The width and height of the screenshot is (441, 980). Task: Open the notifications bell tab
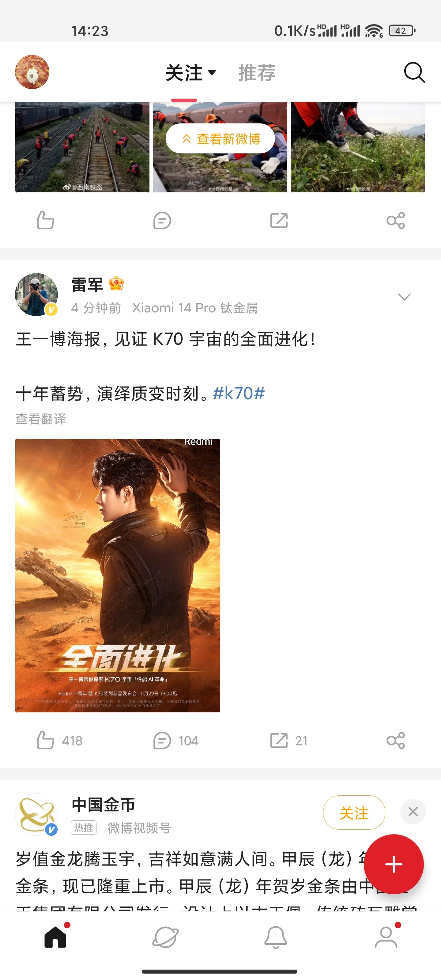tap(276, 937)
